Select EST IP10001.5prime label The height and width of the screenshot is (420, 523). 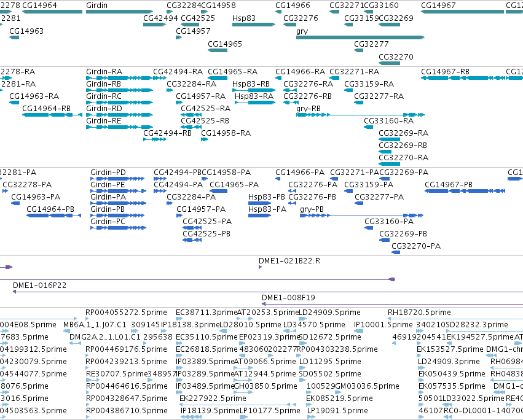pyautogui.click(x=383, y=325)
